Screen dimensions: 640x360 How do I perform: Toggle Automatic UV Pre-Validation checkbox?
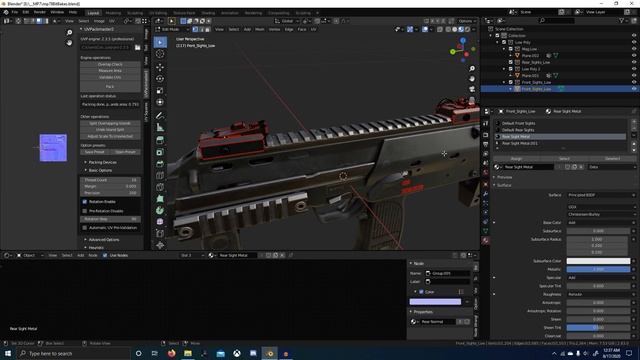(85, 228)
